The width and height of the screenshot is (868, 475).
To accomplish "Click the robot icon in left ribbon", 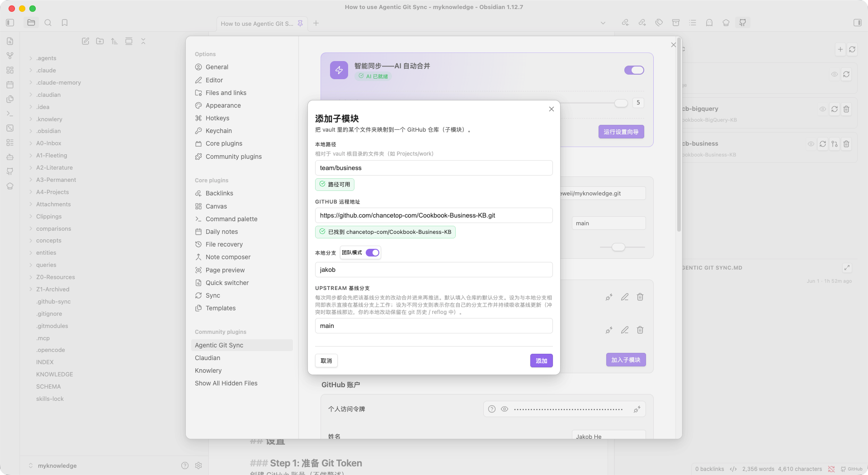I will [x=10, y=157].
